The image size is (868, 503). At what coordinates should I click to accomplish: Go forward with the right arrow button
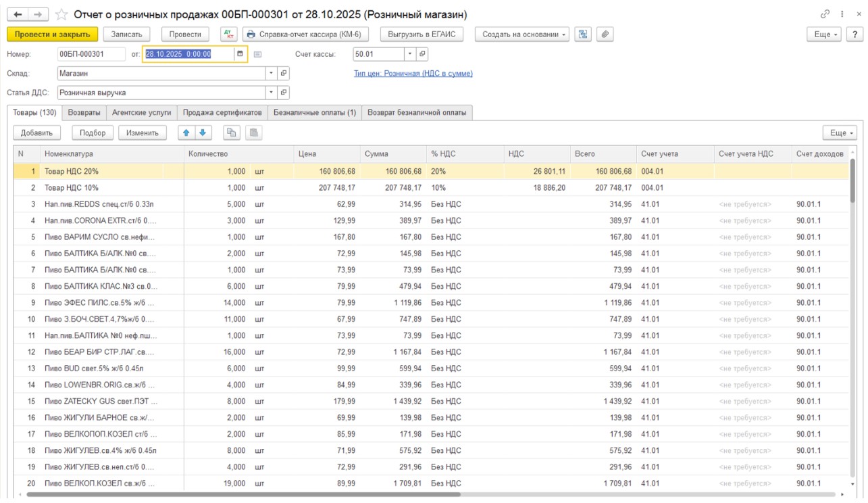[x=39, y=14]
